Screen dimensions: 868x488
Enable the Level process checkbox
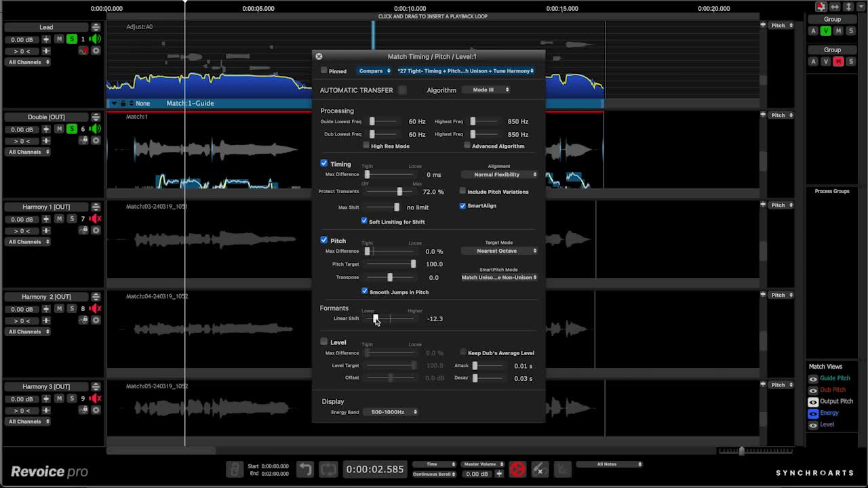tap(324, 342)
